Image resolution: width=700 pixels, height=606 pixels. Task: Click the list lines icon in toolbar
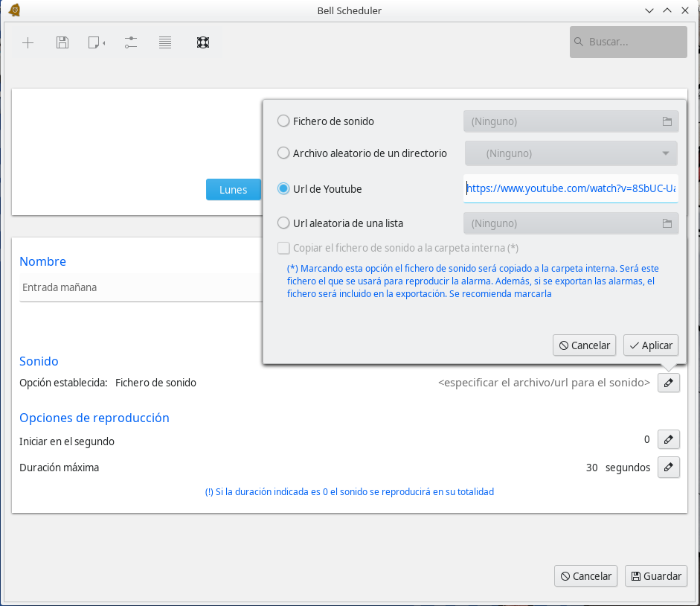tap(165, 42)
